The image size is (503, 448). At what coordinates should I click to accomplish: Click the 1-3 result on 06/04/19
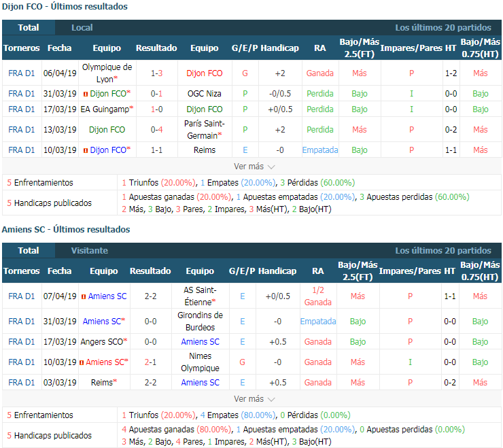coord(156,73)
